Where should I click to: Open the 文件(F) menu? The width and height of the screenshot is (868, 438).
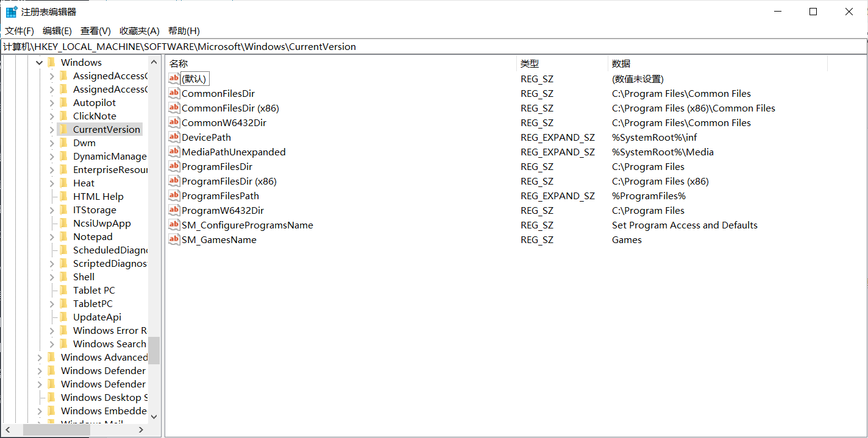pos(20,30)
